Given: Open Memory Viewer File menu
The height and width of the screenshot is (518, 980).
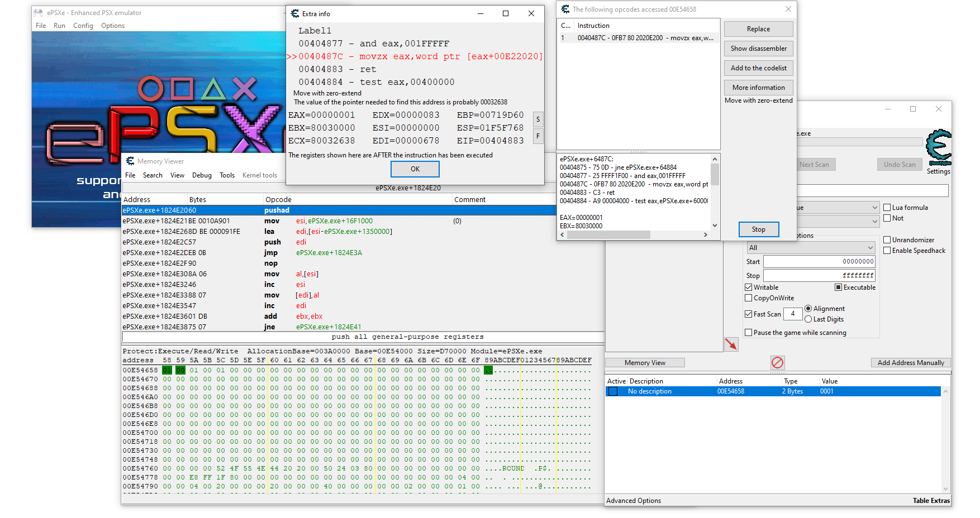Looking at the screenshot, I should pyautogui.click(x=130, y=175).
